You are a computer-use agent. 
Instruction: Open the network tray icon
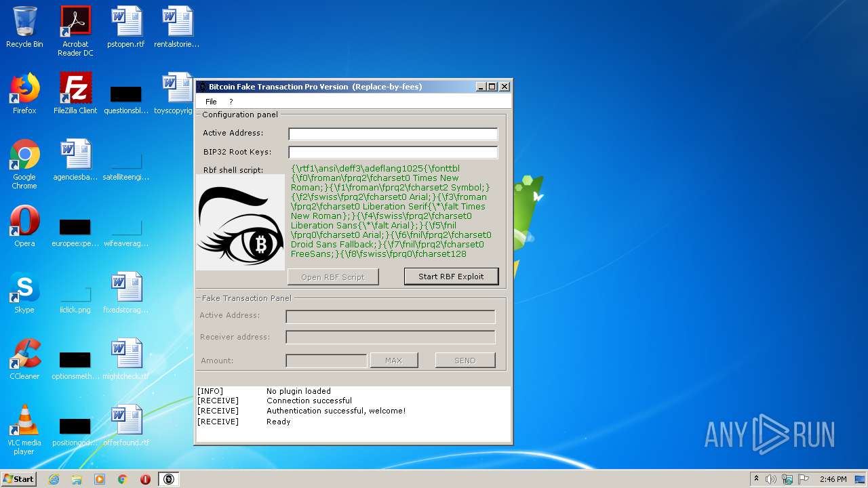787,479
